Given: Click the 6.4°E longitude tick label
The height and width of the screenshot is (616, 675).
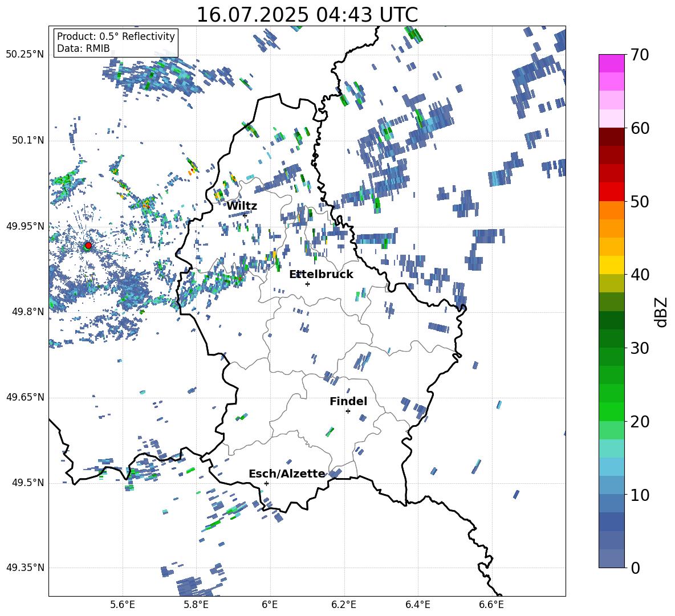Looking at the screenshot, I should (417, 605).
